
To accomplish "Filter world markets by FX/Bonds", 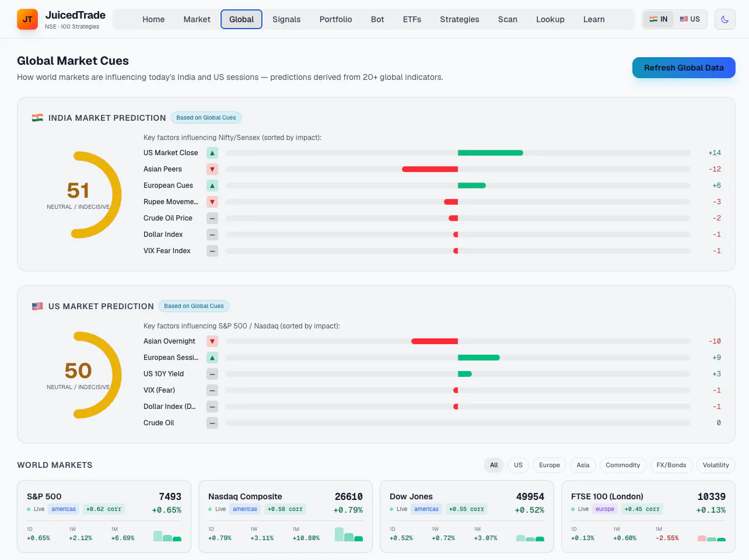I will [671, 465].
